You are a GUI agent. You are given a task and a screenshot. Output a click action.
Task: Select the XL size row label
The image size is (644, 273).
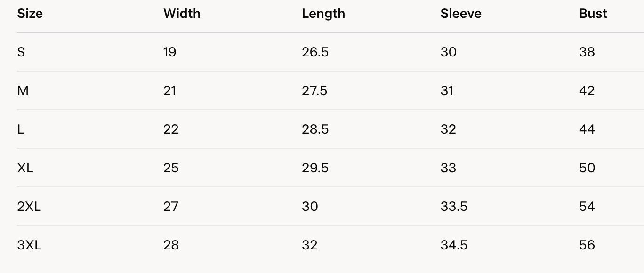click(25, 168)
